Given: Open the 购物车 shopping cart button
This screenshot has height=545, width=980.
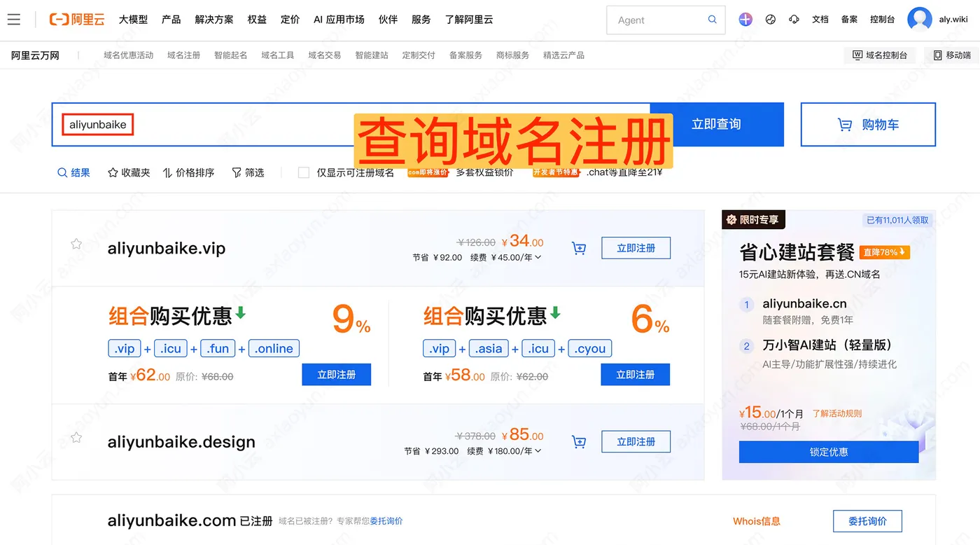Looking at the screenshot, I should point(868,125).
